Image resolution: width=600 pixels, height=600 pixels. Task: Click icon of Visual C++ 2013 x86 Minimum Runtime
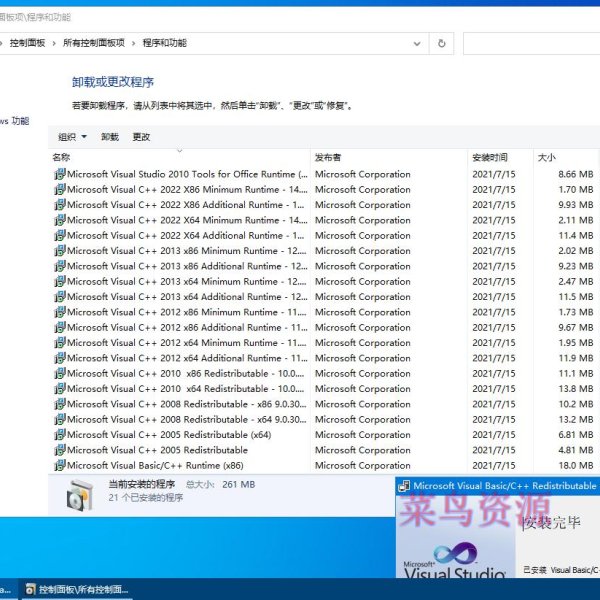tap(60, 251)
